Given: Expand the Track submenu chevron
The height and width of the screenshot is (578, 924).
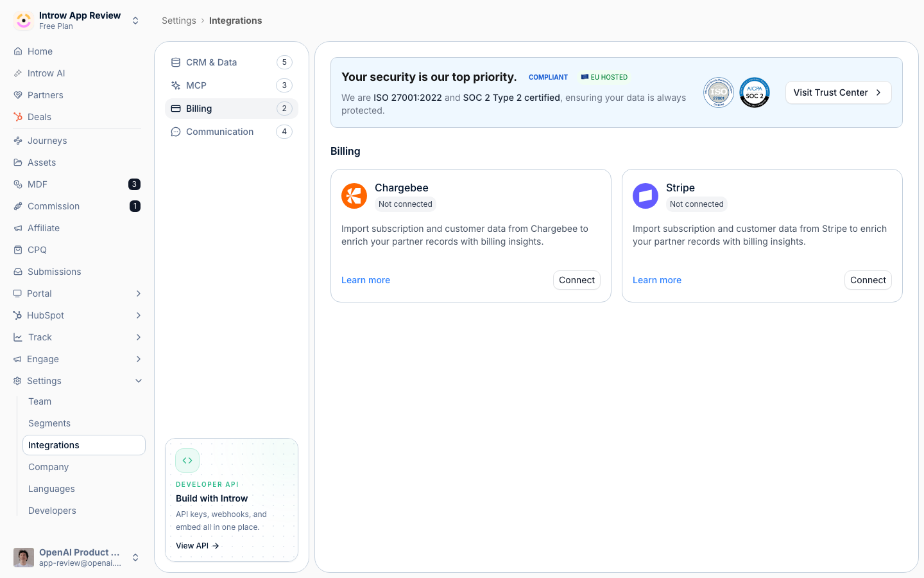Looking at the screenshot, I should pyautogui.click(x=139, y=337).
